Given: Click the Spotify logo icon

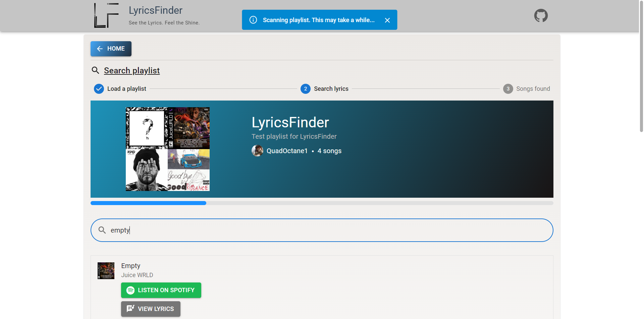Looking at the screenshot, I should click(x=130, y=290).
